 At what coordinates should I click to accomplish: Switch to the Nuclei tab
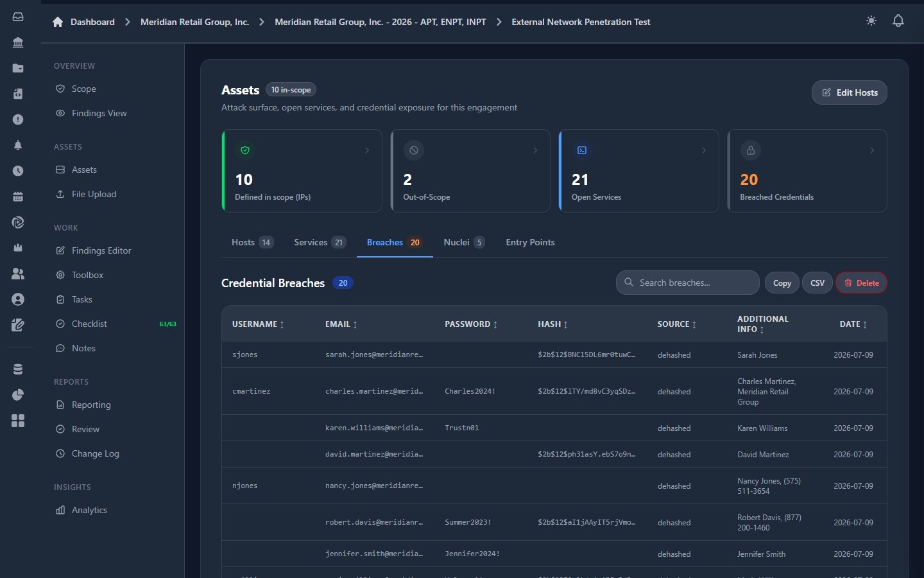(464, 242)
